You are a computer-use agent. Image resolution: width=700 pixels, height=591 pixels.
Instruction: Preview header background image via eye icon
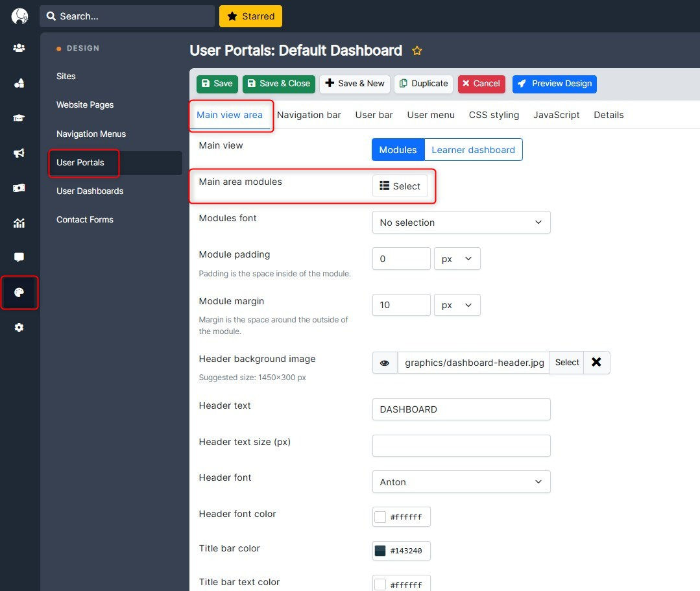[384, 363]
